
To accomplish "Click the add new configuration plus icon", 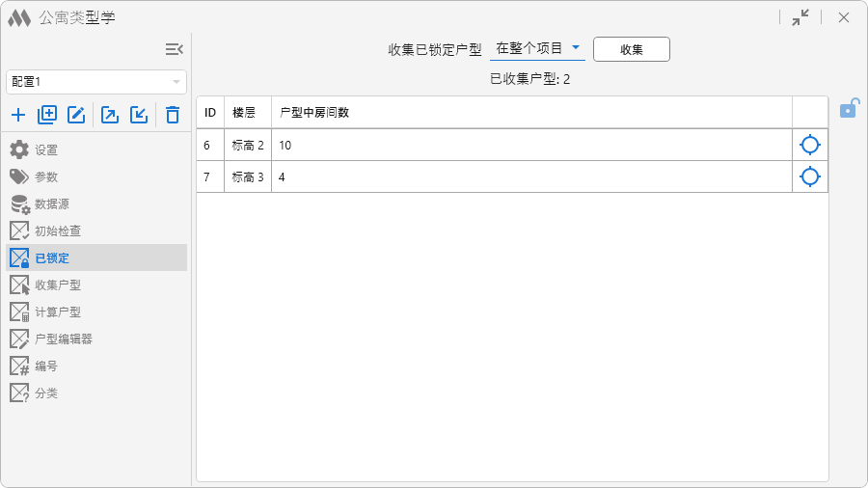I will pos(18,115).
